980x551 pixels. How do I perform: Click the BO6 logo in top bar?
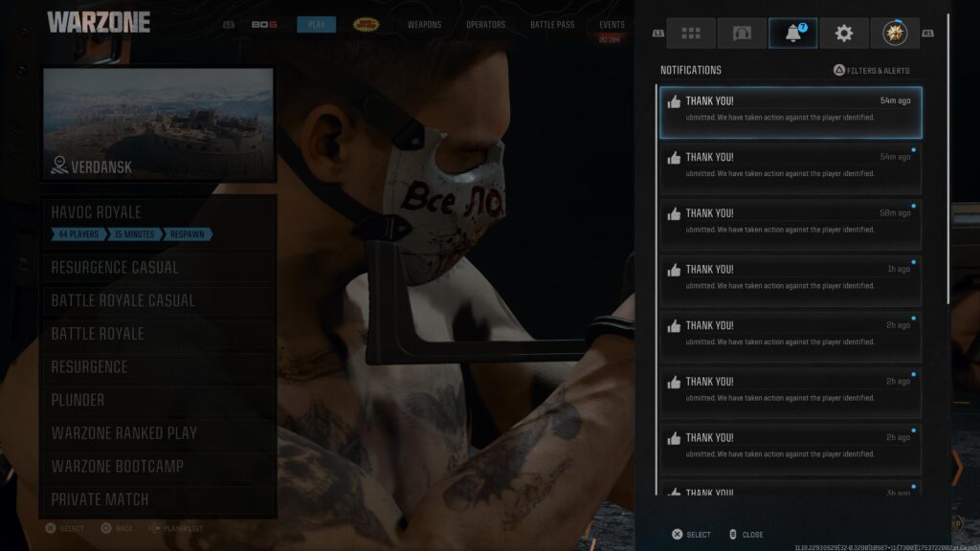click(264, 24)
